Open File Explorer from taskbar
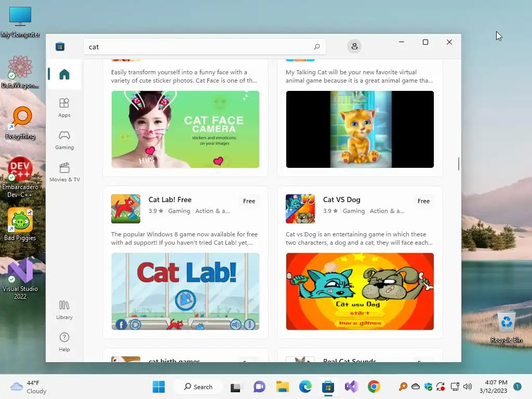 (282, 387)
